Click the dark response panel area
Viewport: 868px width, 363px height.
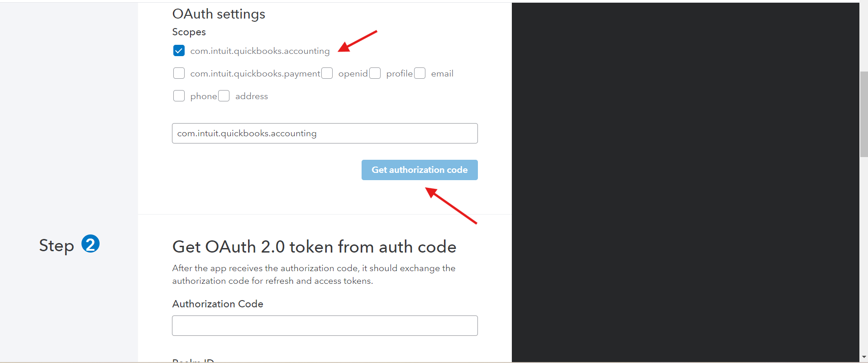[685, 182]
